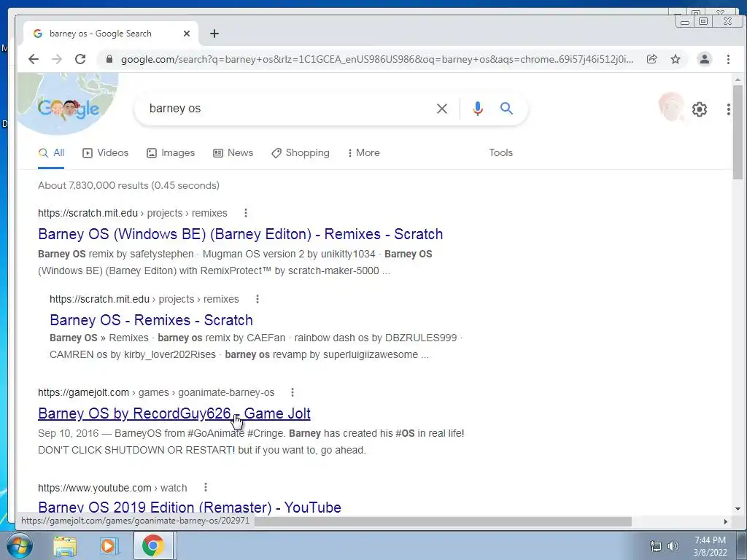Open the Windows Start button

point(19,545)
